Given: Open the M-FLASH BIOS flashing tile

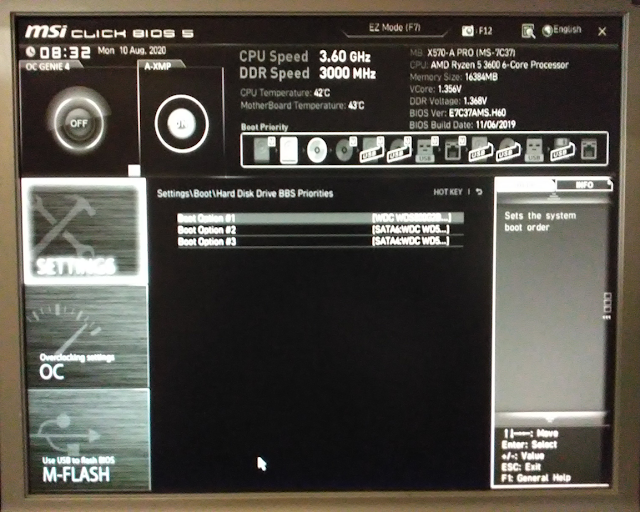Looking at the screenshot, I should 89,439.
